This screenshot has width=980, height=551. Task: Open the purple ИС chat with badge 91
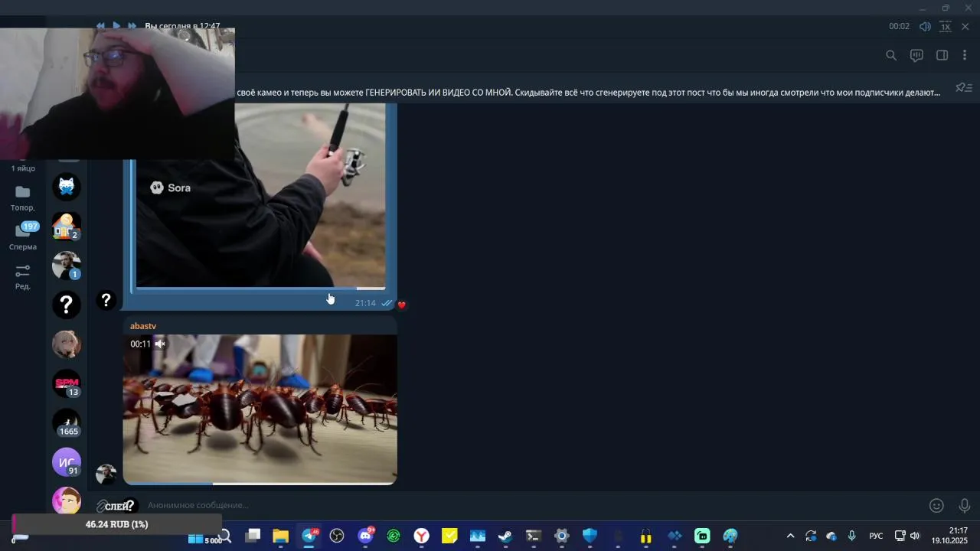coord(67,462)
